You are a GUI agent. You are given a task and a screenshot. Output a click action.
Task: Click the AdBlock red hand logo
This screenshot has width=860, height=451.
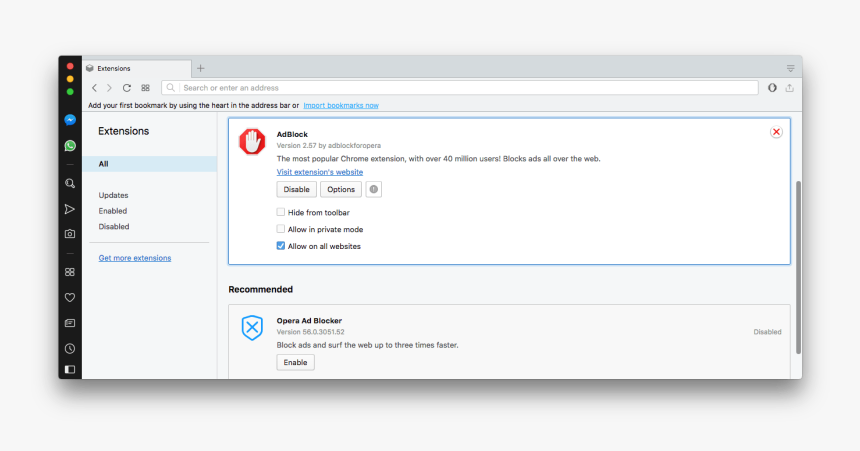pyautogui.click(x=252, y=142)
